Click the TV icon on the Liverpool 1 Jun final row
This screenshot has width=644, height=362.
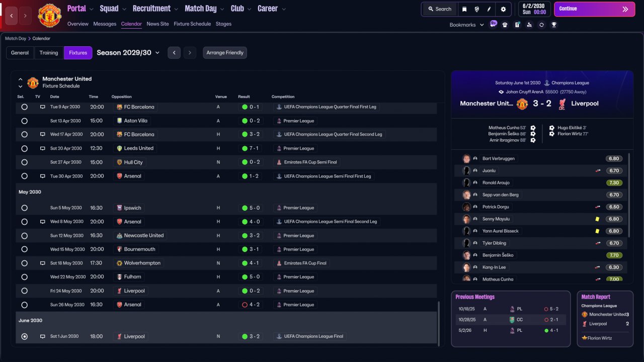click(43, 336)
